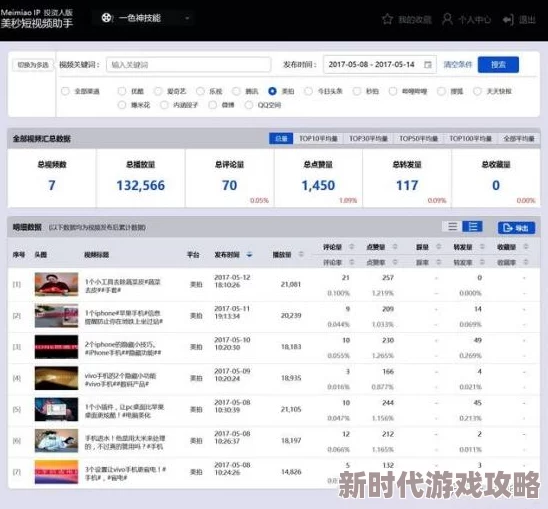This screenshot has width=548, height=509.
Task: Select the 全部渠道 radio button
Action: 65,91
